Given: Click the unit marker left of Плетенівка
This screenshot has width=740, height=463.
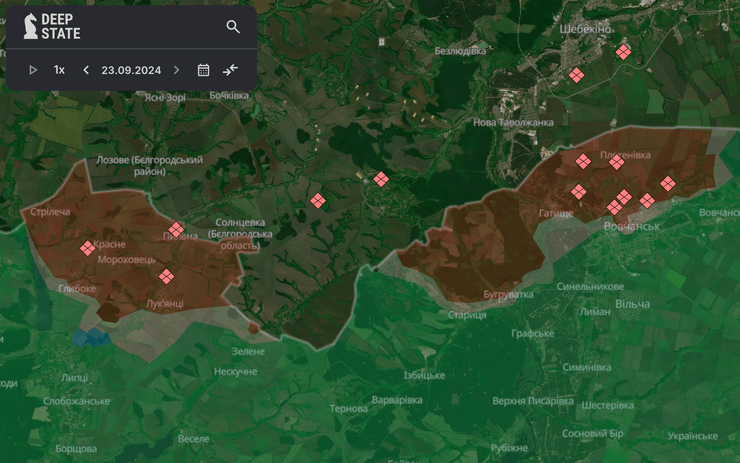Looking at the screenshot, I should [583, 161].
